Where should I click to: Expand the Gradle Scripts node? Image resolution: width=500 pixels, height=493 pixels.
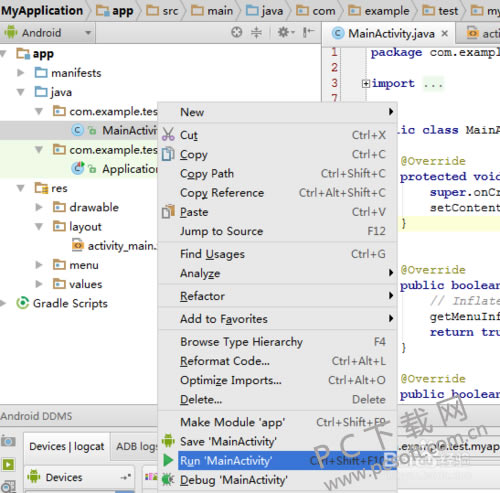tap(3, 303)
